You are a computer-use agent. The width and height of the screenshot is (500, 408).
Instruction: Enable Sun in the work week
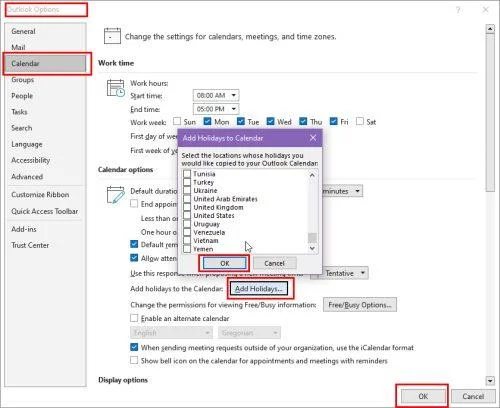[x=177, y=121]
